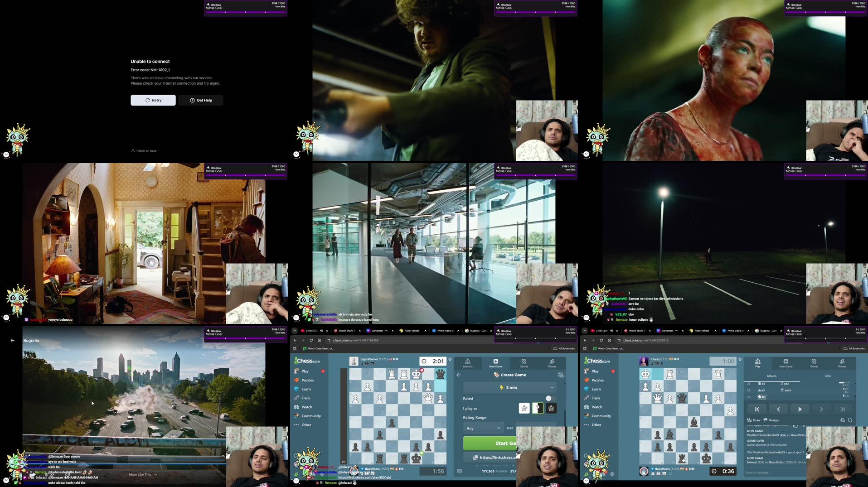Click the flip board icon near Resign
Screen dimensions: 868x487
pos(850,420)
